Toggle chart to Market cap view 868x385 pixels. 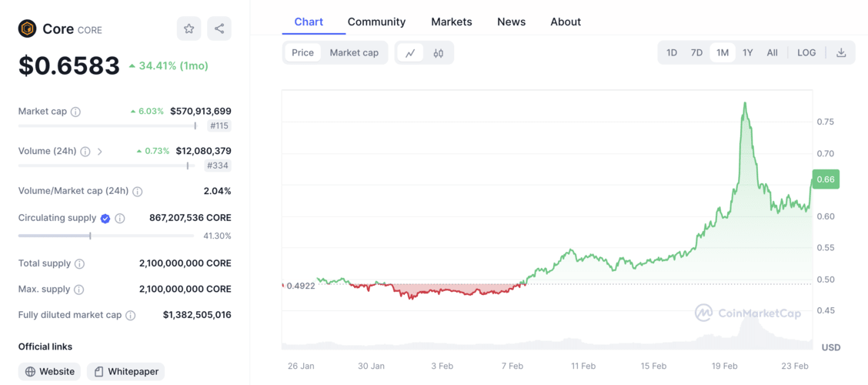point(354,53)
